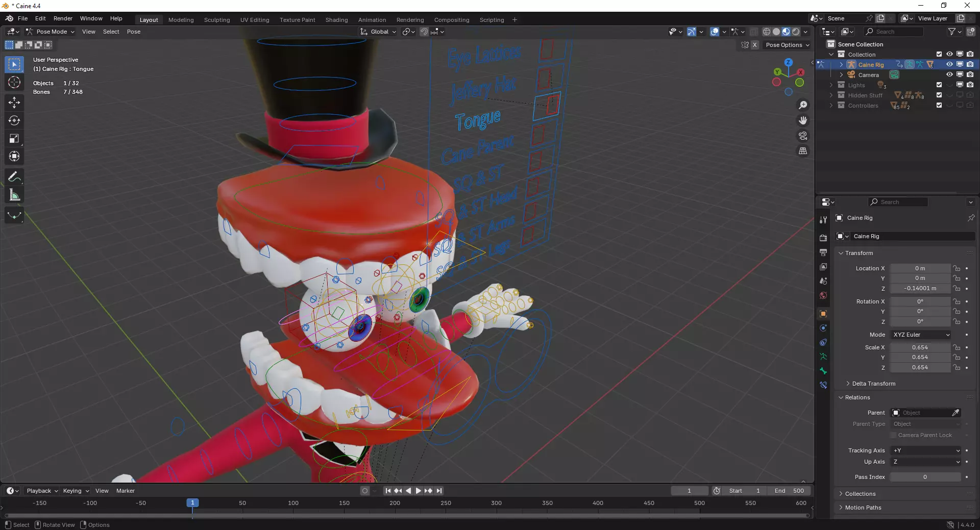Screen dimensions: 980x530
Task: Click the current frame marker on timeline
Action: click(192, 503)
